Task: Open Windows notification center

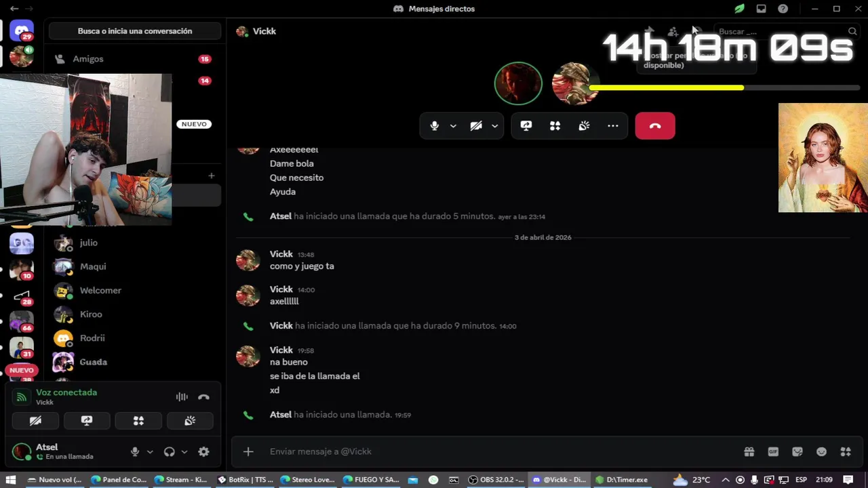Action: pos(848,480)
